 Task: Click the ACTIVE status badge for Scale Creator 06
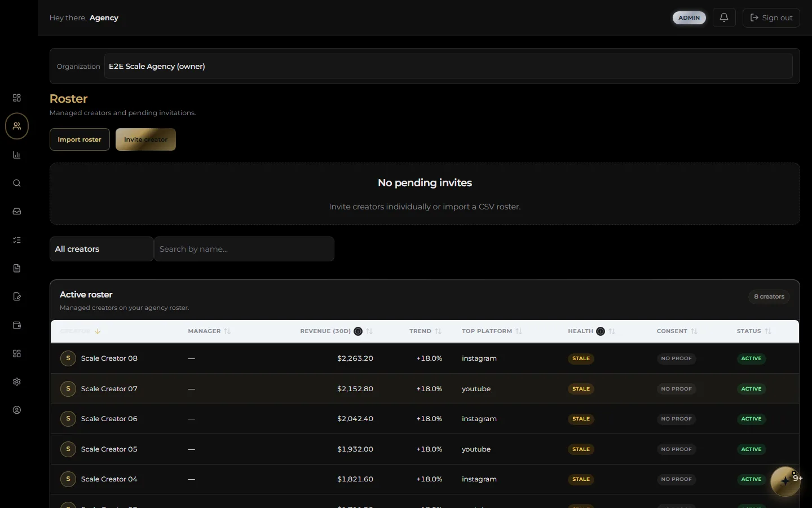click(751, 419)
